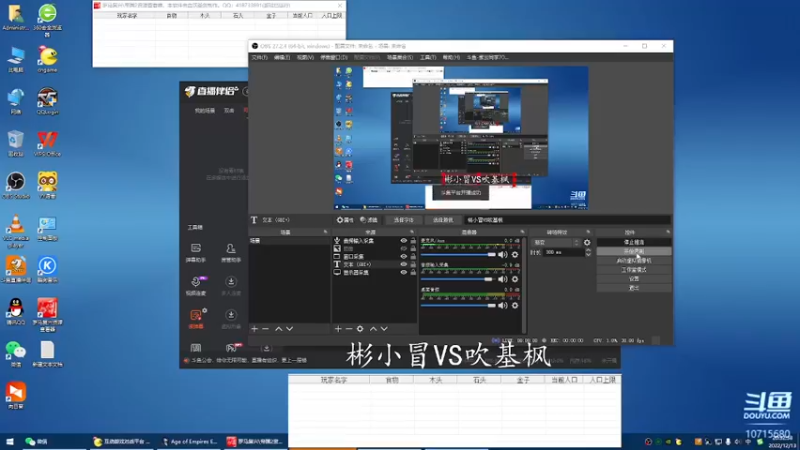Pop out the Scenes dock panel
The height and width of the screenshot is (450, 800).
point(326,232)
